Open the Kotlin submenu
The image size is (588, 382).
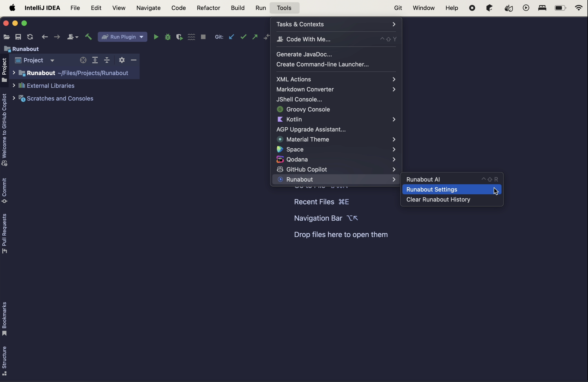point(336,119)
